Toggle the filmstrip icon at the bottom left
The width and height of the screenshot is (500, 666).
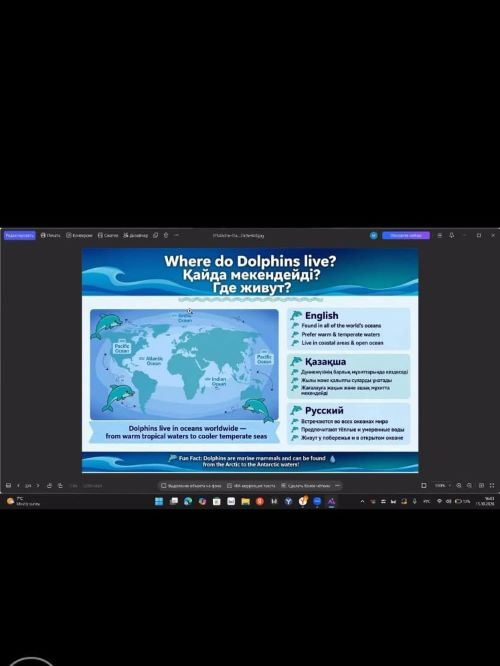tap(8, 485)
